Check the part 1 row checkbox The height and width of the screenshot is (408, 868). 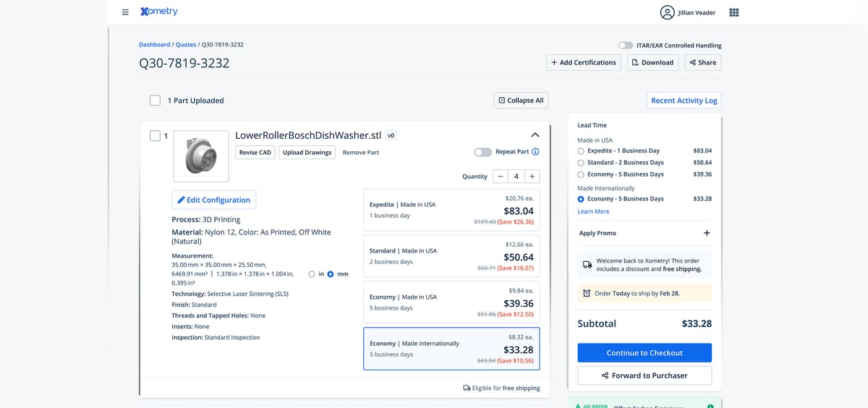coord(155,135)
